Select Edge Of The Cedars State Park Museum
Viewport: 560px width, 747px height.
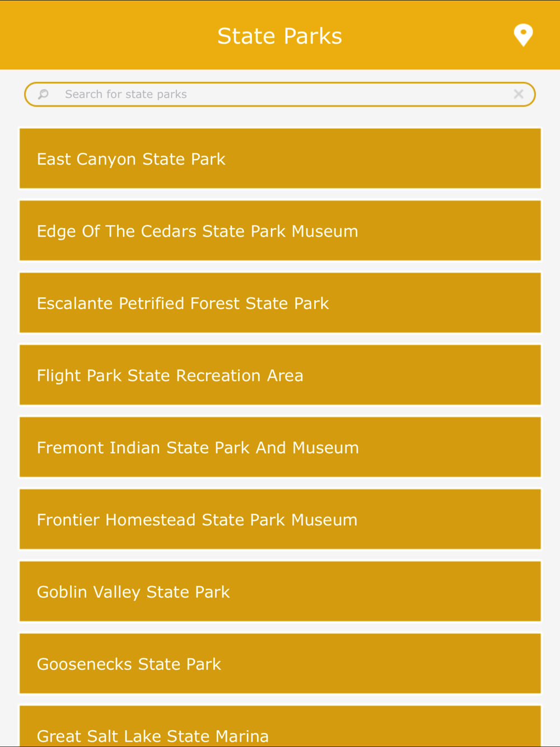[x=280, y=231]
